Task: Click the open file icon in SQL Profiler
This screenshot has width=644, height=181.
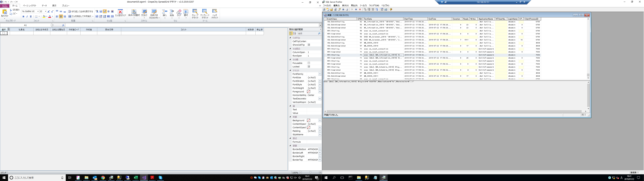Action: point(332,10)
